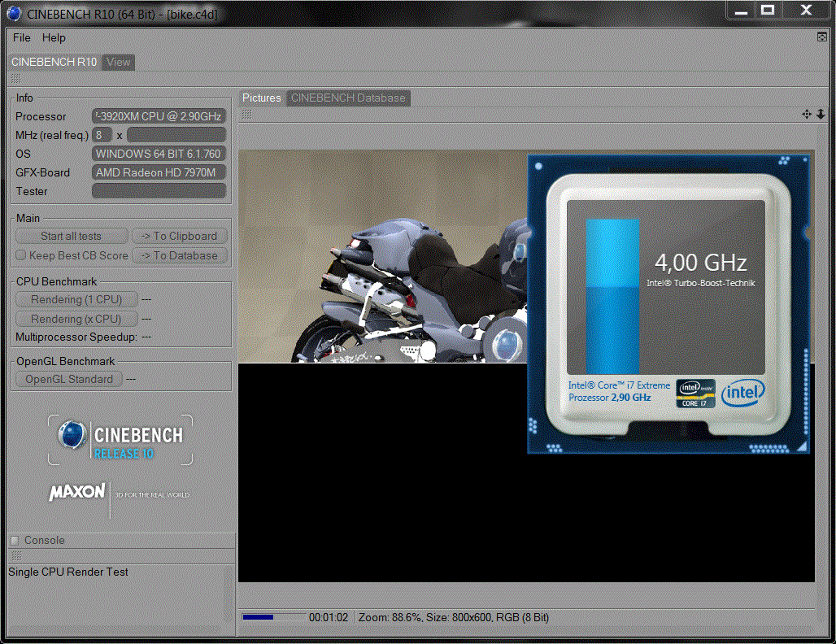The image size is (836, 644).
Task: Click the CINEBENCH Release 10 logo
Action: [120, 441]
